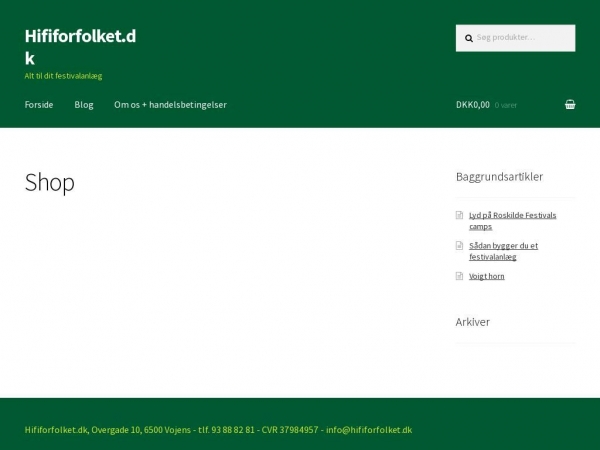Focus the Søg produkter search field
This screenshot has height=450, width=600.
point(515,38)
